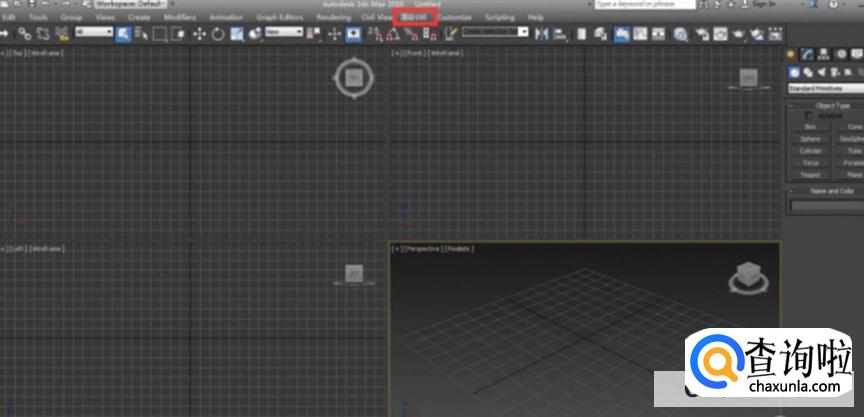Open the Workspace Default dropdown
This screenshot has width=864, height=417.
coord(131,4)
